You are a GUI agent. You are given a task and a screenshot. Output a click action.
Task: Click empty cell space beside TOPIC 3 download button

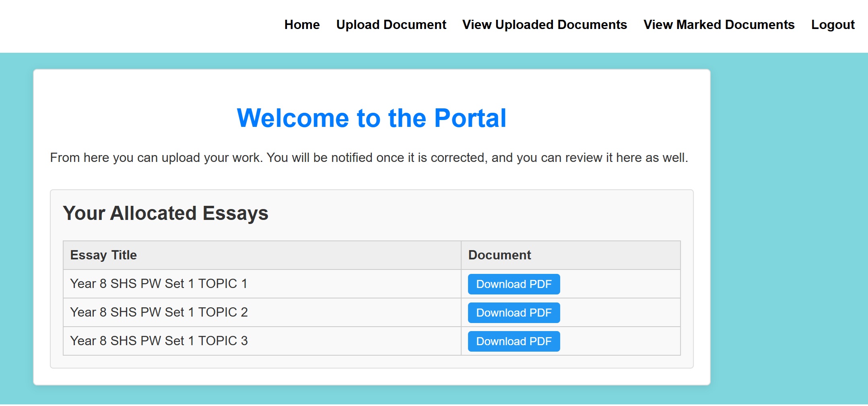pyautogui.click(x=620, y=342)
